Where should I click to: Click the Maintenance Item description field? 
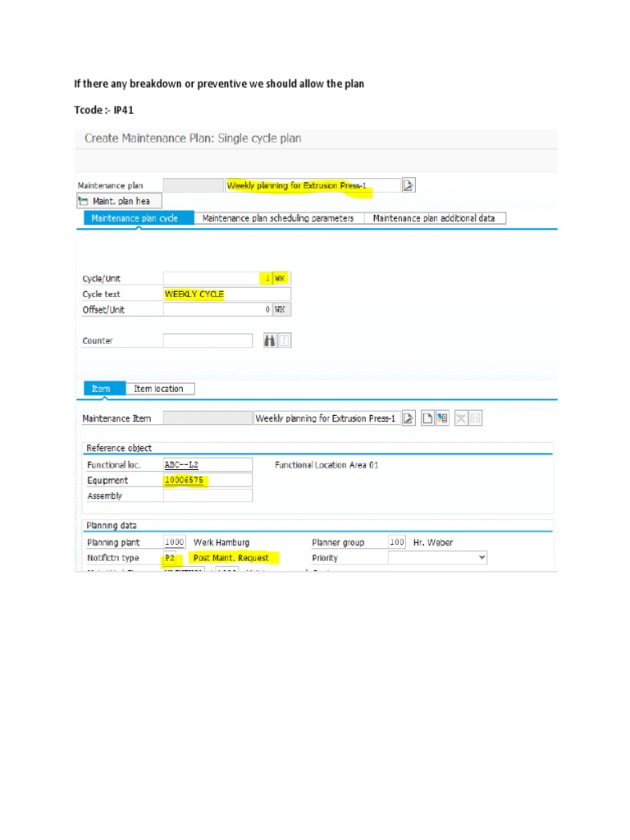326,418
